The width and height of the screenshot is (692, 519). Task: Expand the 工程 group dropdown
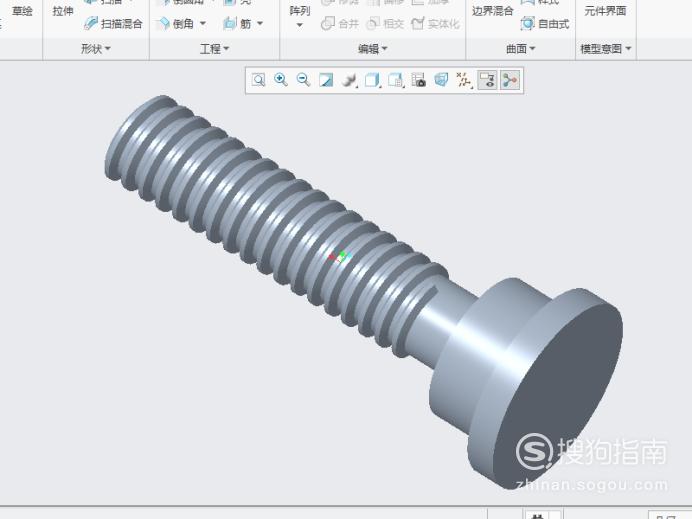pyautogui.click(x=214, y=49)
